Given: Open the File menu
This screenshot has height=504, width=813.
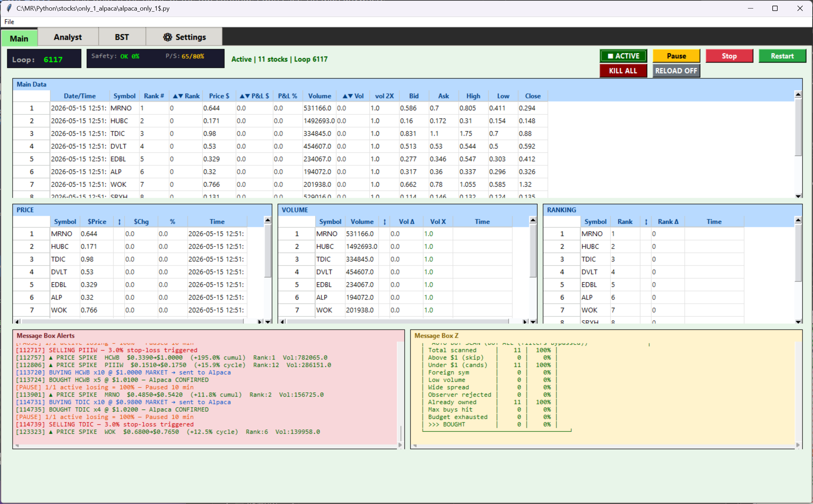Looking at the screenshot, I should click(x=9, y=22).
